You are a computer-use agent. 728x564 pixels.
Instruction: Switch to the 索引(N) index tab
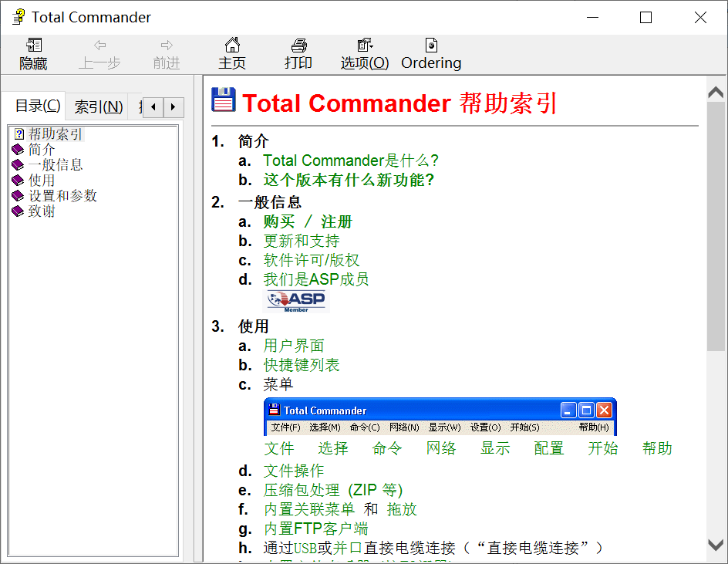[99, 106]
